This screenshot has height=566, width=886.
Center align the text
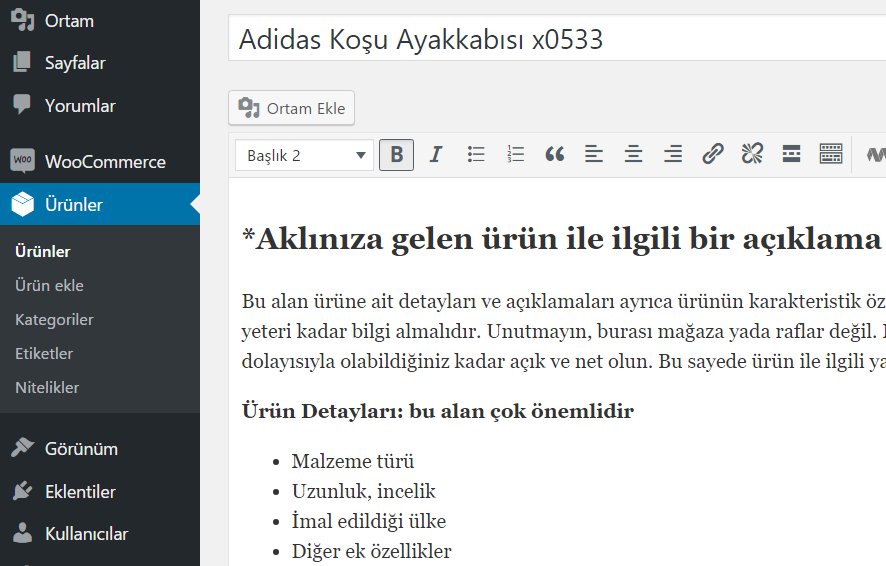click(x=633, y=155)
